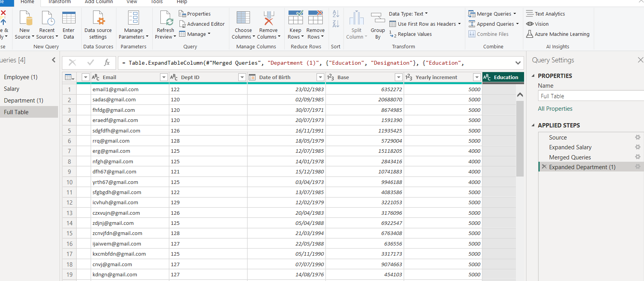The width and height of the screenshot is (644, 281).
Task: Click the fx add step icon
Action: (x=107, y=62)
